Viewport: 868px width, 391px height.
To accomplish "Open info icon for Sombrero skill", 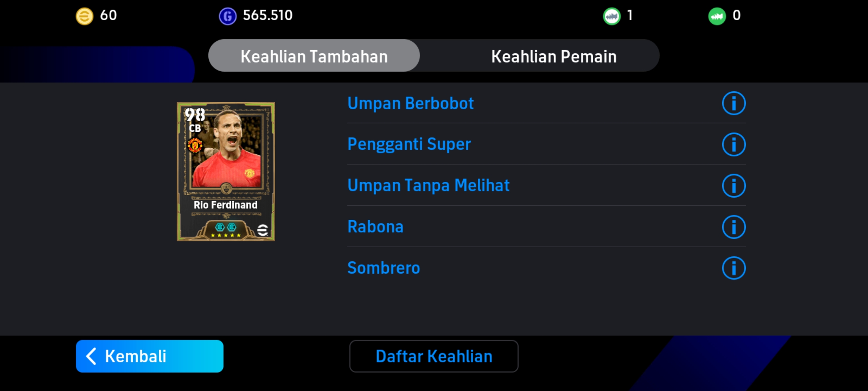I will (x=734, y=268).
